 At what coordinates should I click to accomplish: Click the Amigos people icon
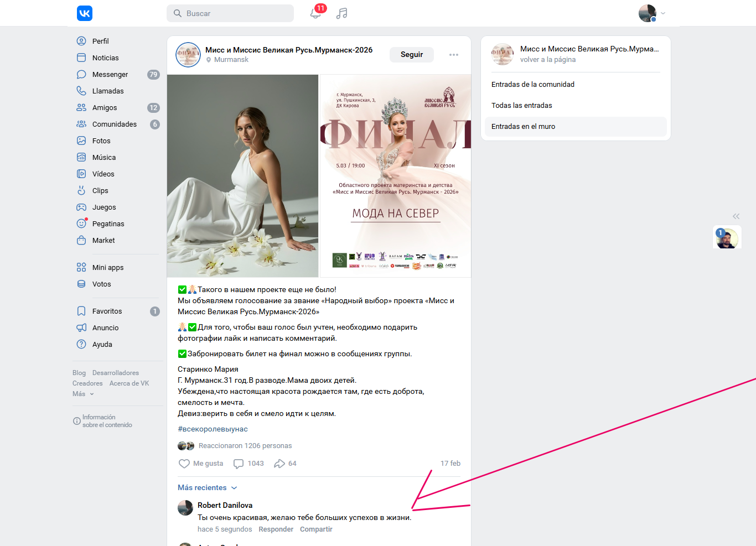(x=81, y=107)
